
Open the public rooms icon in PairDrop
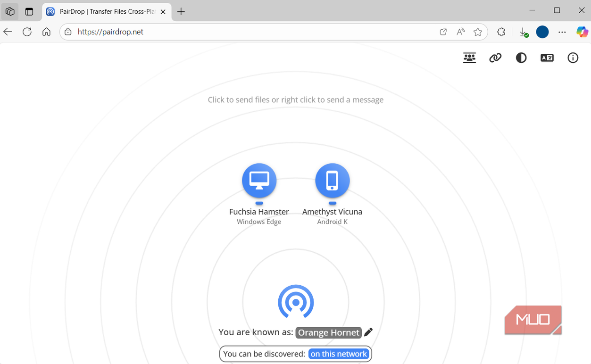pyautogui.click(x=469, y=58)
